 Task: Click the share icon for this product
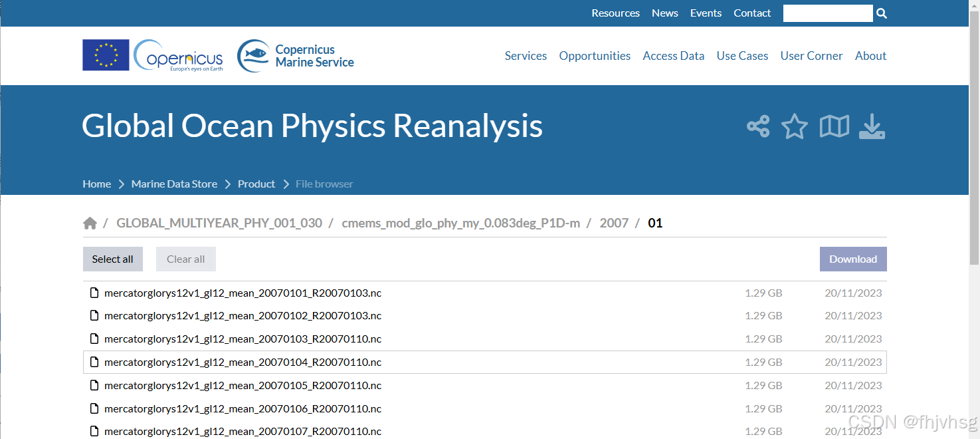[757, 126]
